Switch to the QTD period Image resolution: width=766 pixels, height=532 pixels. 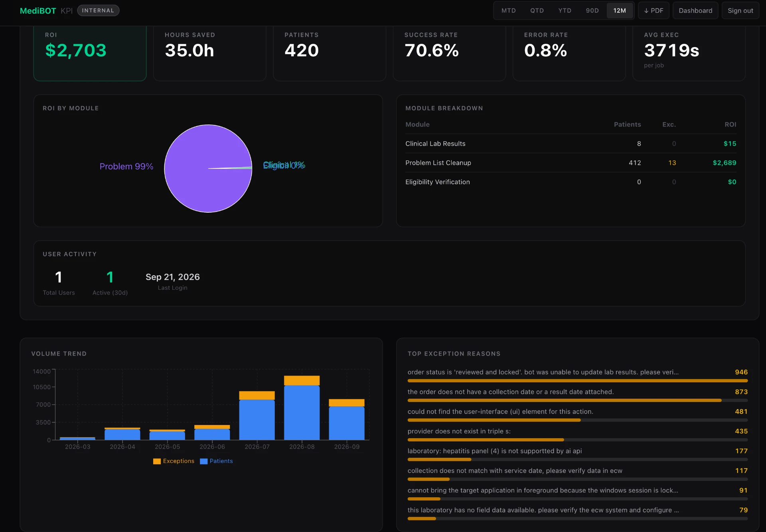point(537,11)
